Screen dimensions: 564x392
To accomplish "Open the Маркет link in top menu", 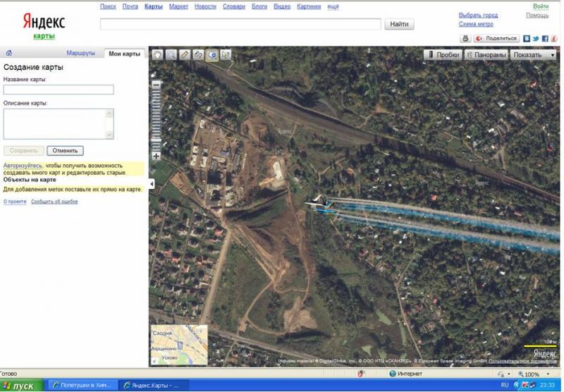I will (178, 6).
